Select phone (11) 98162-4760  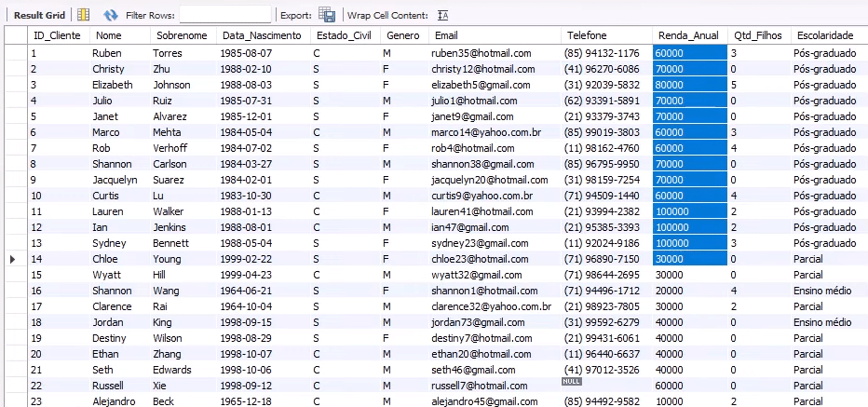click(602, 148)
